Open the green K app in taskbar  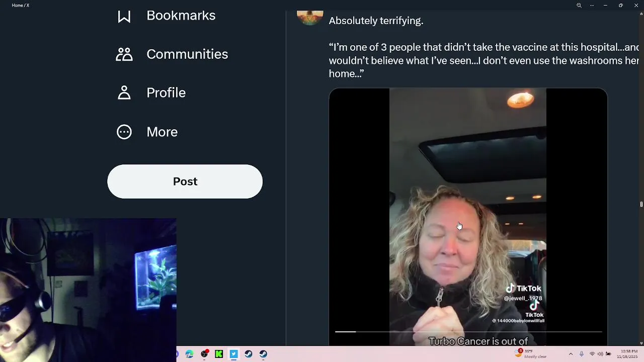point(219,354)
